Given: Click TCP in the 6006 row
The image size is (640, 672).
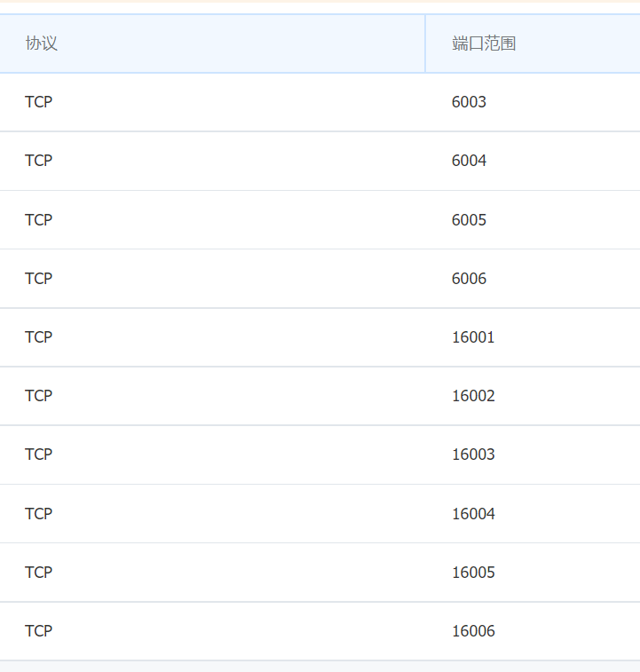Looking at the screenshot, I should click(x=38, y=279).
